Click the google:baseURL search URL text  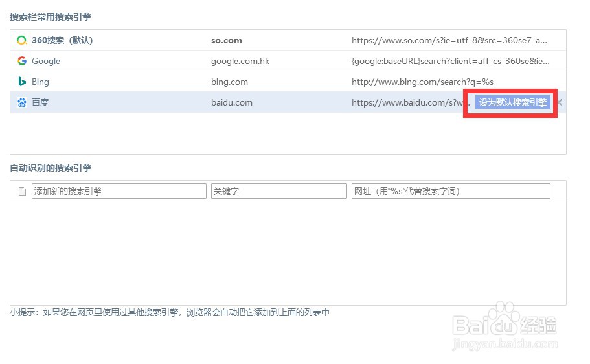[450, 61]
